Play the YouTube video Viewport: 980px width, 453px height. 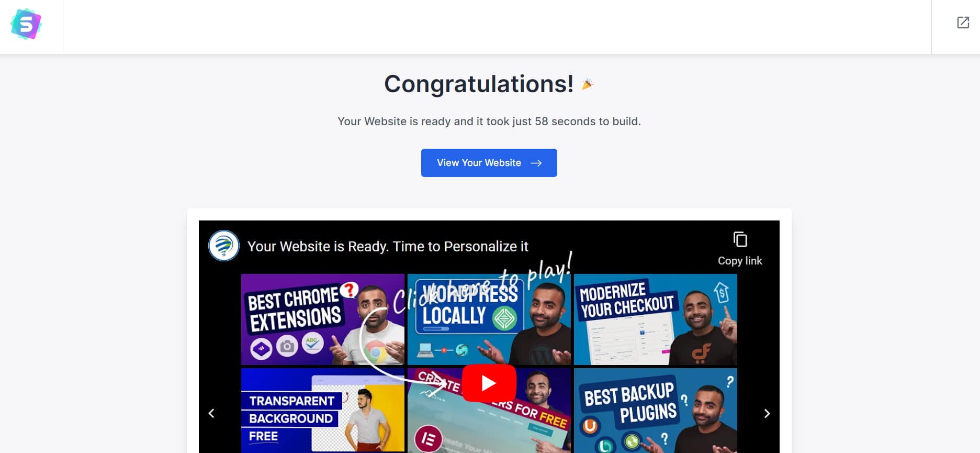pos(489,383)
